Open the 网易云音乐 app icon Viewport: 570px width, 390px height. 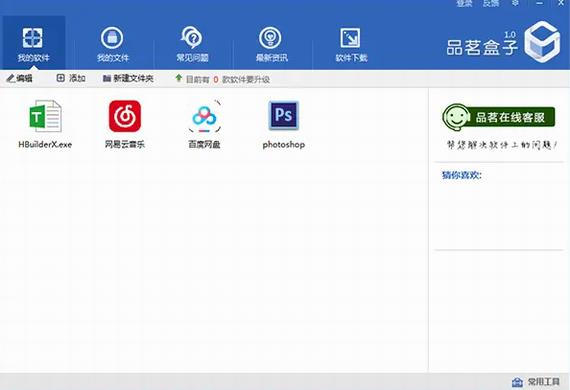pyautogui.click(x=125, y=124)
